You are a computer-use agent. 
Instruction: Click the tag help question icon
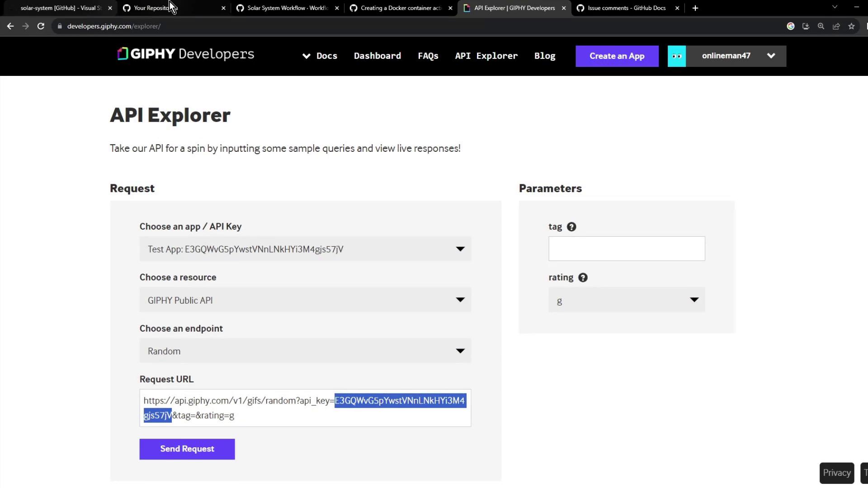(x=571, y=227)
